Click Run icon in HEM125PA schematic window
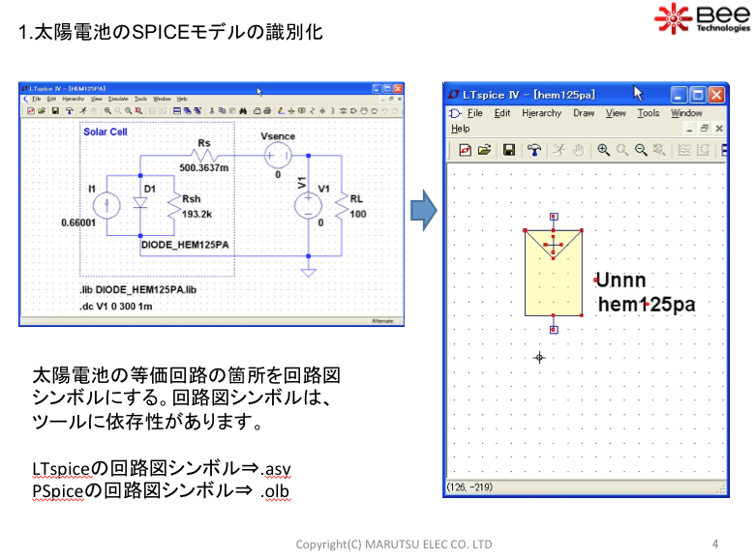Screen dimensions: 756x559 83,111
